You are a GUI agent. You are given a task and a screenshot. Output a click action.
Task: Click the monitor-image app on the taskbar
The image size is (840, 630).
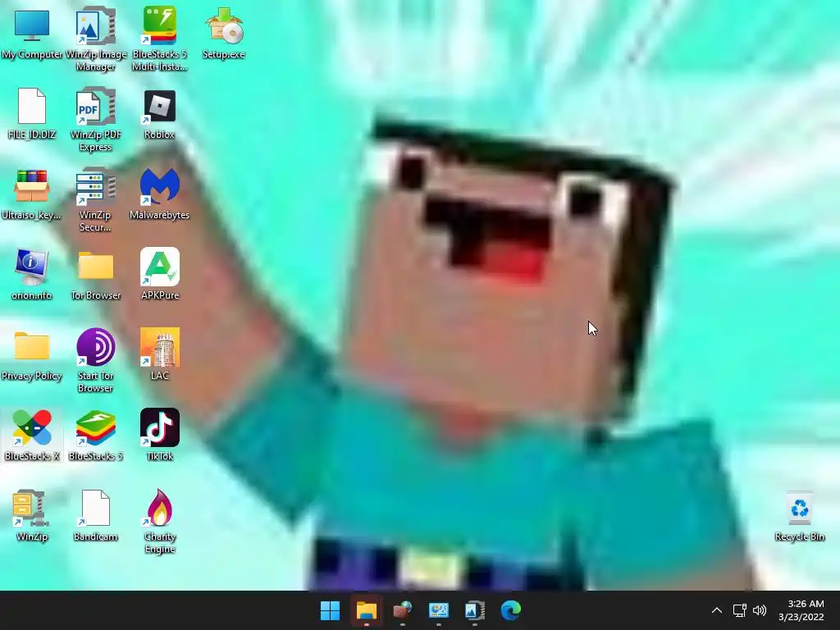click(438, 610)
